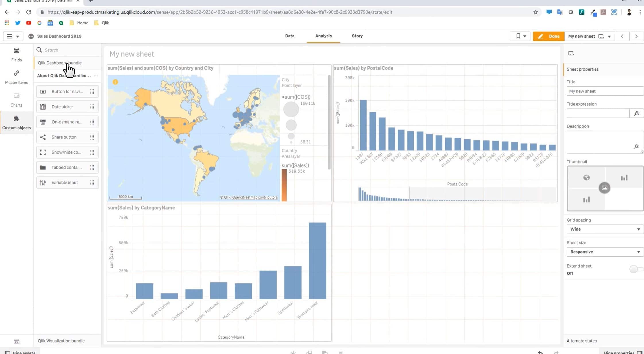Click the app overview icon beside Sales Dashboard

31,36
